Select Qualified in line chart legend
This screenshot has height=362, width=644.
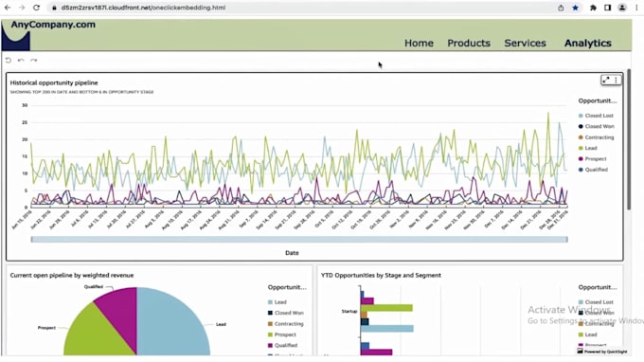click(x=593, y=170)
